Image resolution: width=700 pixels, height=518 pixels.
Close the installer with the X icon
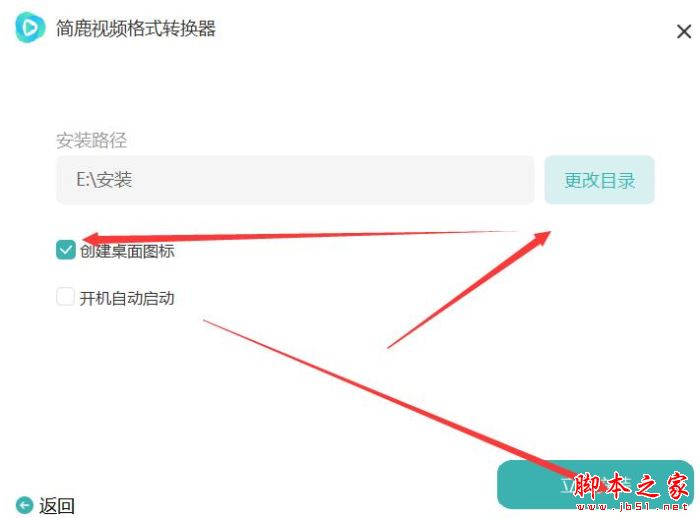coord(683,31)
